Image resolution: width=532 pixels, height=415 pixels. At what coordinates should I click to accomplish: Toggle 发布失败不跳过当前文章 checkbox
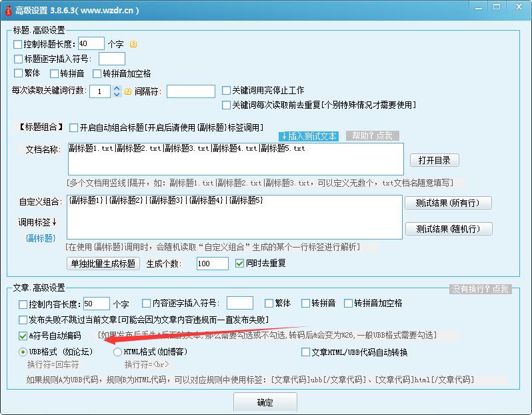pyautogui.click(x=23, y=320)
